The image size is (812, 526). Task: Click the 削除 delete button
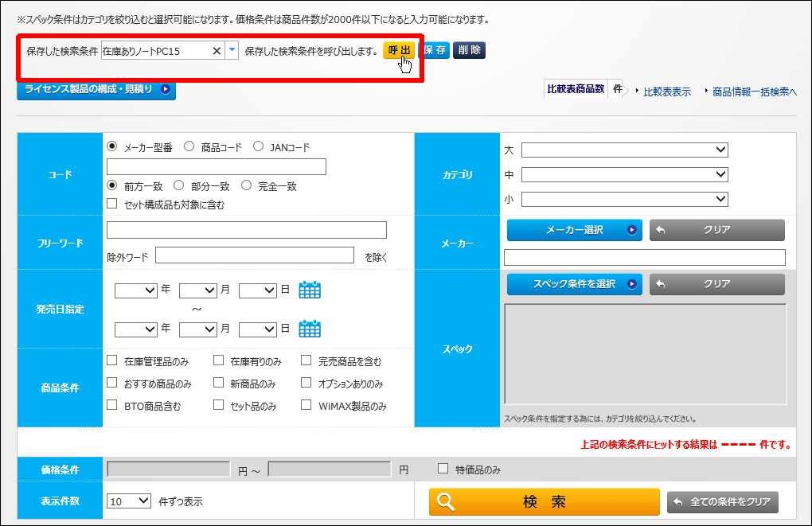pos(469,51)
